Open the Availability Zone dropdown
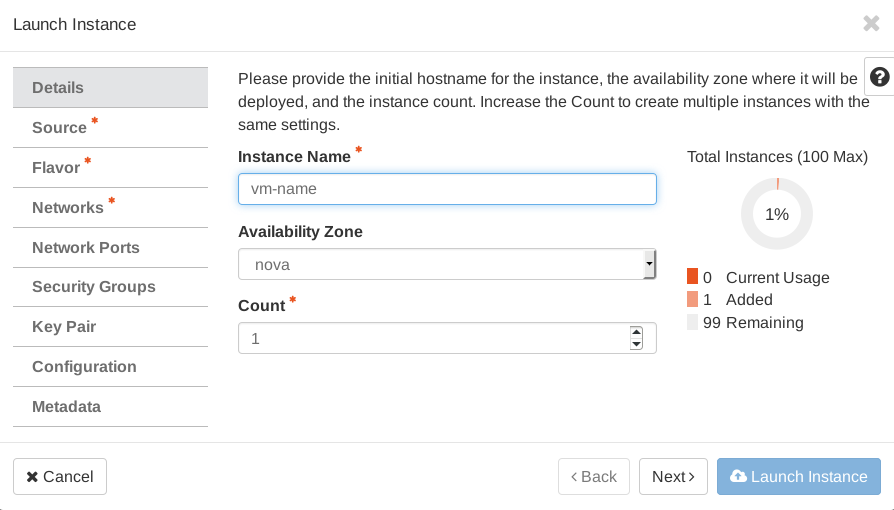 [x=447, y=264]
